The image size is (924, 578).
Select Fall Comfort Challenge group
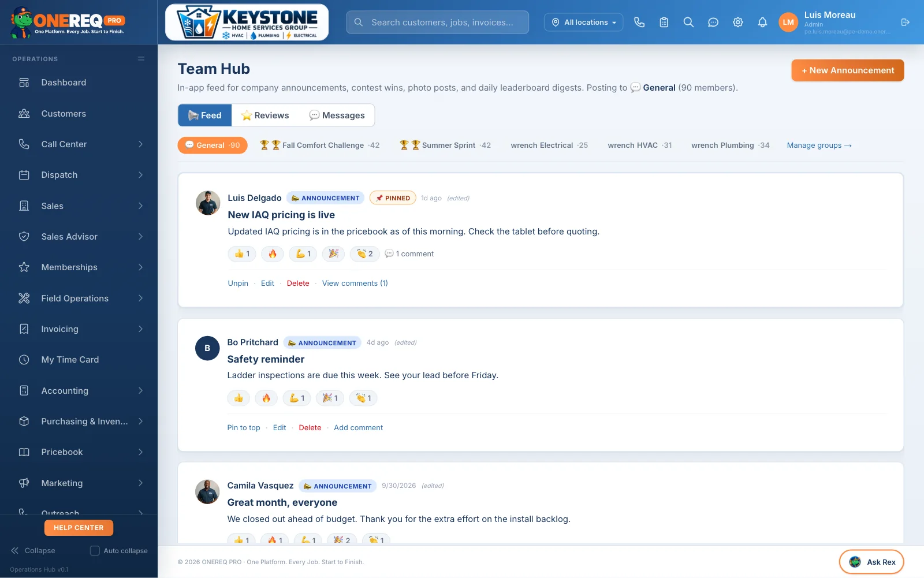(x=319, y=146)
